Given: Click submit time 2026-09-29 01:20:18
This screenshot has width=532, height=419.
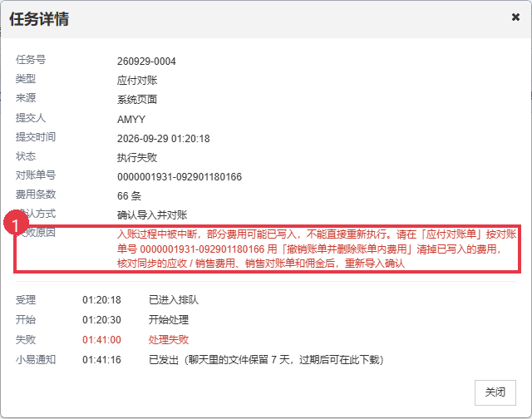Looking at the screenshot, I should click(163, 139).
